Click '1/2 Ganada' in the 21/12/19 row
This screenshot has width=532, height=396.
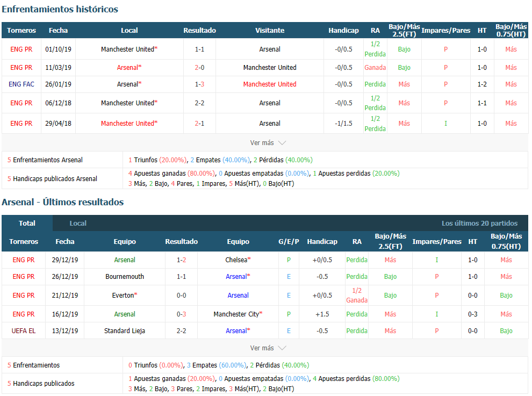(357, 295)
